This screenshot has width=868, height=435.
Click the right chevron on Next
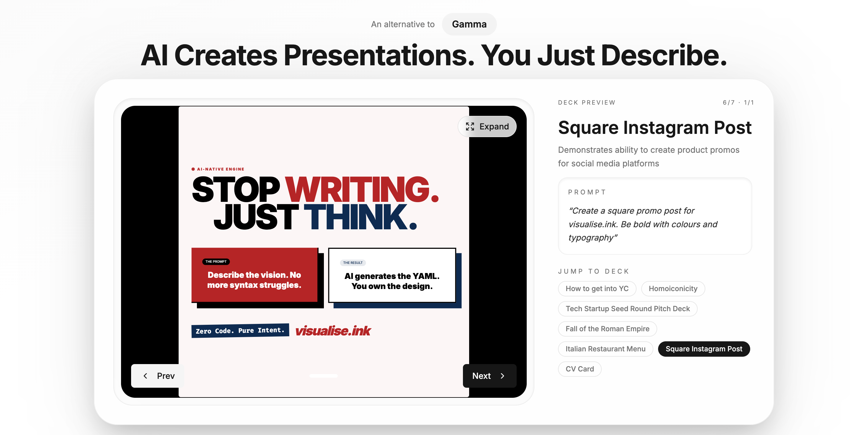502,376
